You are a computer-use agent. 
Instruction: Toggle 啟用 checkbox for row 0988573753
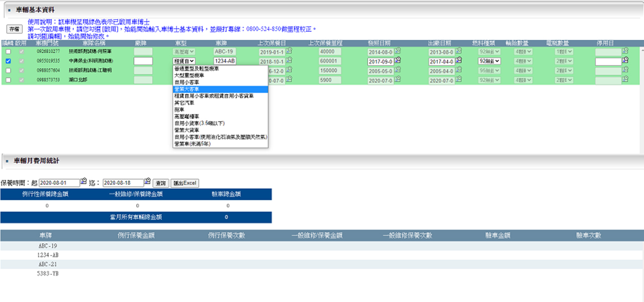[21, 80]
